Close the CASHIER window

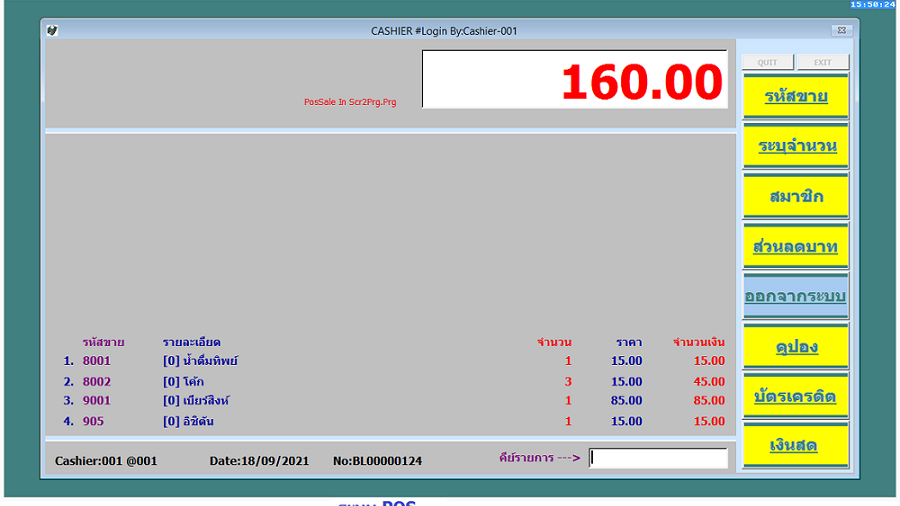click(841, 31)
